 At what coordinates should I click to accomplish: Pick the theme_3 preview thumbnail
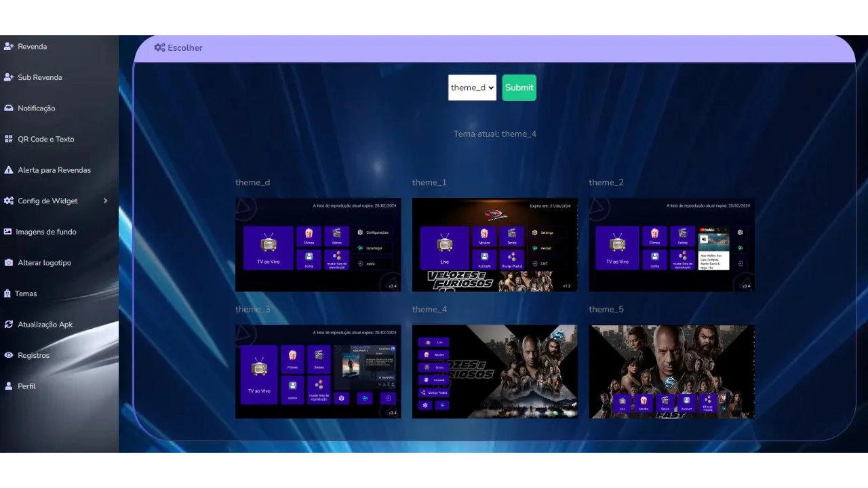point(318,371)
